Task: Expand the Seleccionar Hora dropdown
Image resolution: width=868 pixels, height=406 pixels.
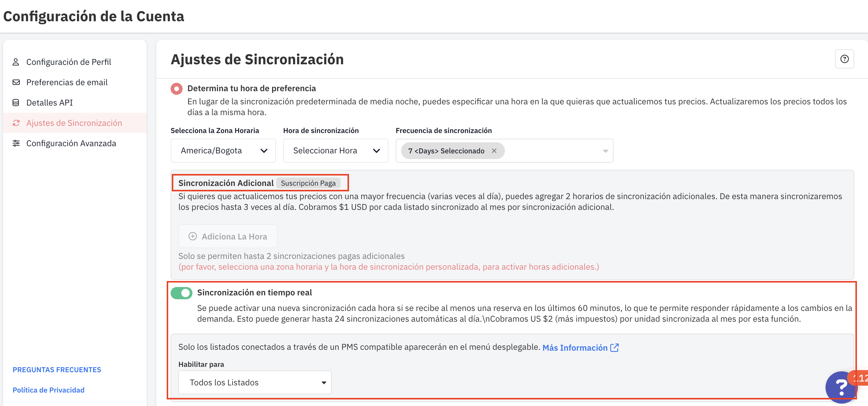Action: click(336, 151)
